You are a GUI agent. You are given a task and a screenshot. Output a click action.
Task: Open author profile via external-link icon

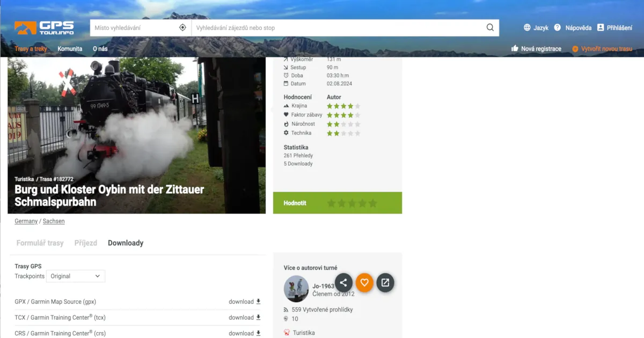pyautogui.click(x=385, y=283)
